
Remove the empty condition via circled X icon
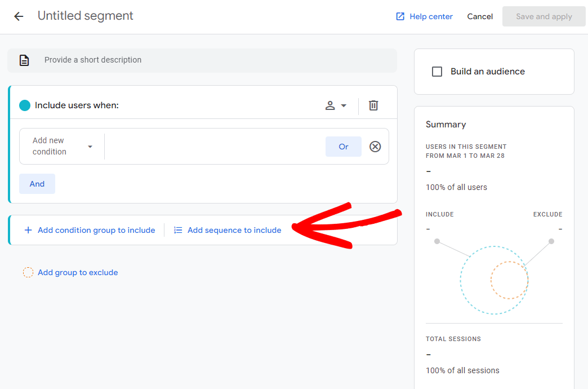pos(375,146)
